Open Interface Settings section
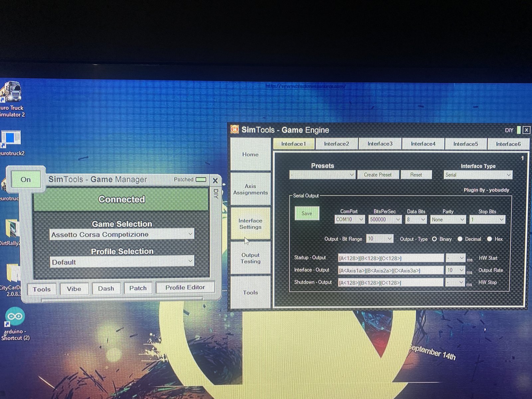532x399 pixels. pos(250,224)
